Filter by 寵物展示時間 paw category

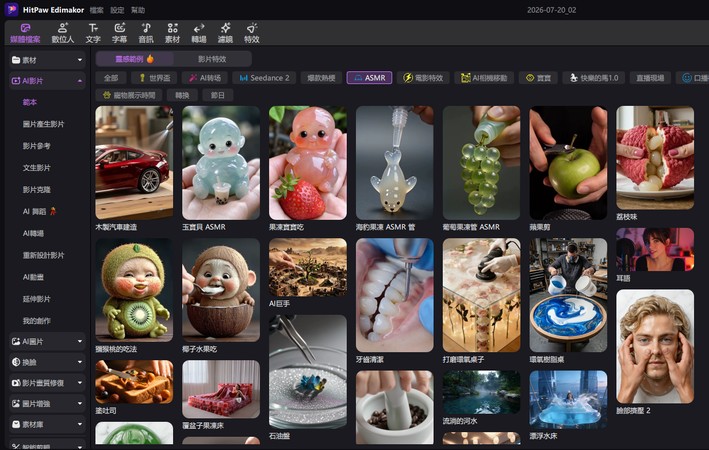tap(129, 95)
